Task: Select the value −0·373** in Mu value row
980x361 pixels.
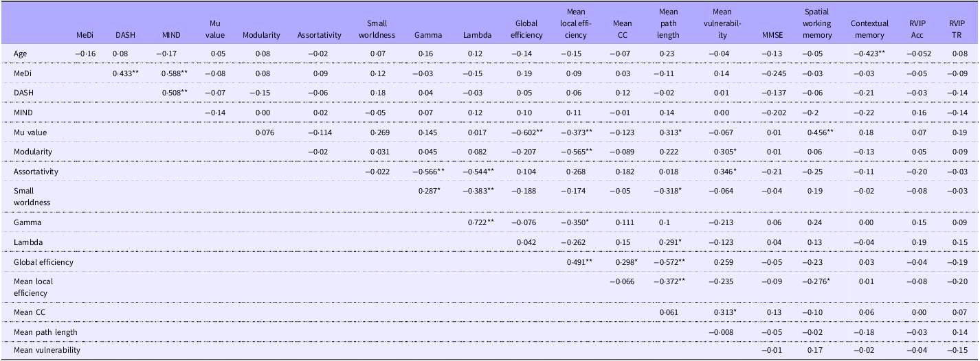Action: pos(578,131)
